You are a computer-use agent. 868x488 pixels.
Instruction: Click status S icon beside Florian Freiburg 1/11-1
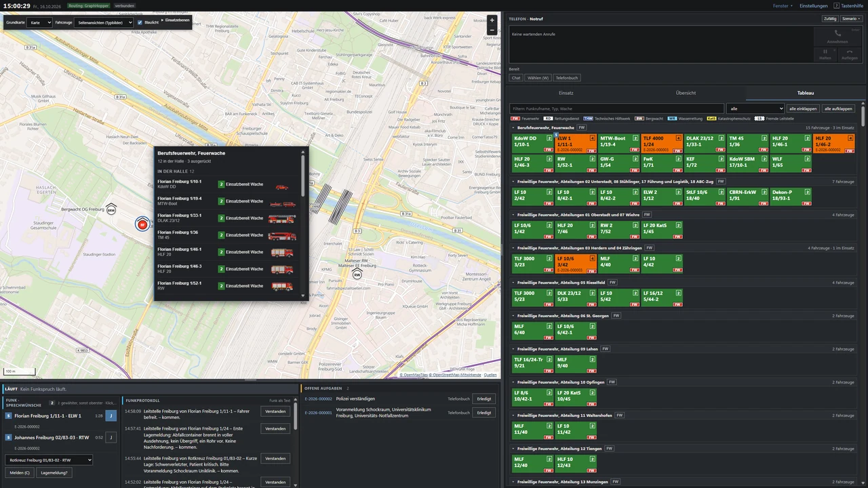pyautogui.click(x=8, y=415)
